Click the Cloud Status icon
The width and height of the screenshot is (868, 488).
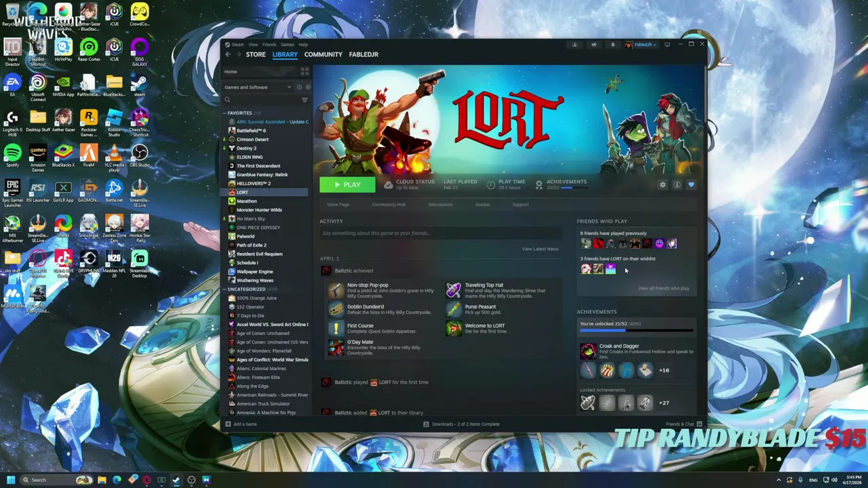(x=388, y=184)
